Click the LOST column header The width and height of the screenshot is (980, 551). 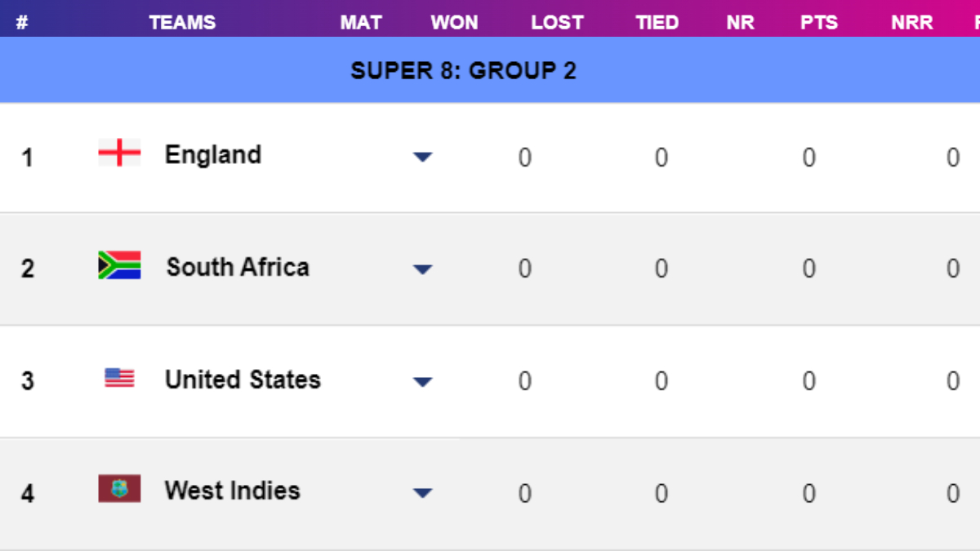(x=557, y=22)
